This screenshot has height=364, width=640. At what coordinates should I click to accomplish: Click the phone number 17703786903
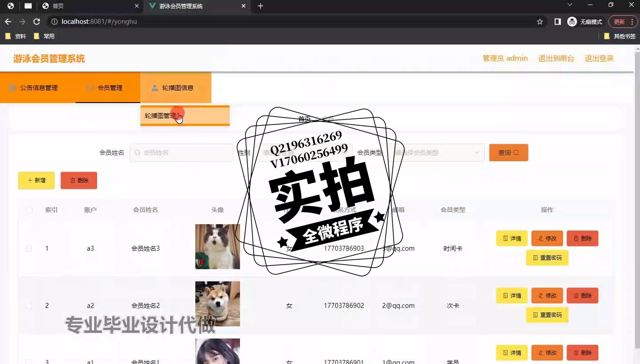pyautogui.click(x=344, y=249)
